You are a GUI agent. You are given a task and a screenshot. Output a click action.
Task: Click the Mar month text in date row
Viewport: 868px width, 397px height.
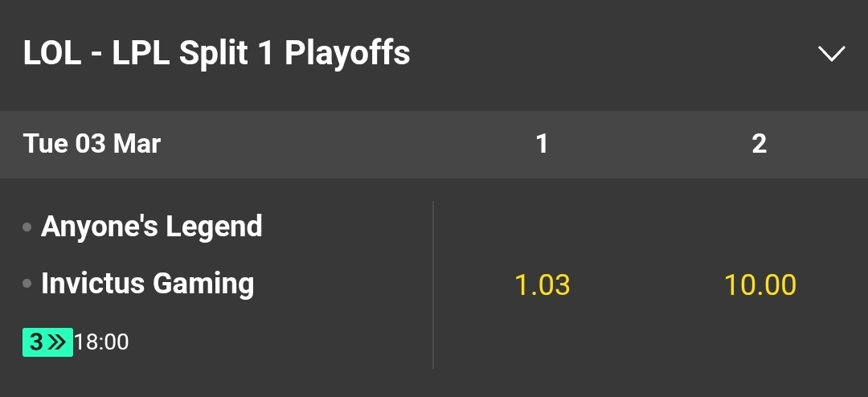(138, 144)
